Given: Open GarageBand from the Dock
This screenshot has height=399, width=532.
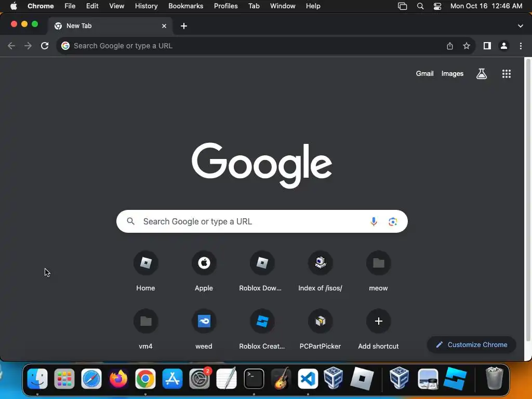Looking at the screenshot, I should point(281,378).
